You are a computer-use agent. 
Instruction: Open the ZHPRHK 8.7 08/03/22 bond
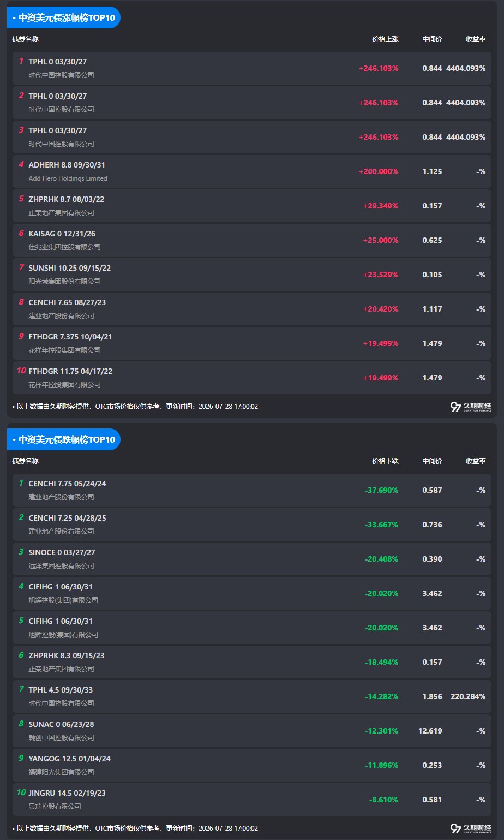[252, 206]
